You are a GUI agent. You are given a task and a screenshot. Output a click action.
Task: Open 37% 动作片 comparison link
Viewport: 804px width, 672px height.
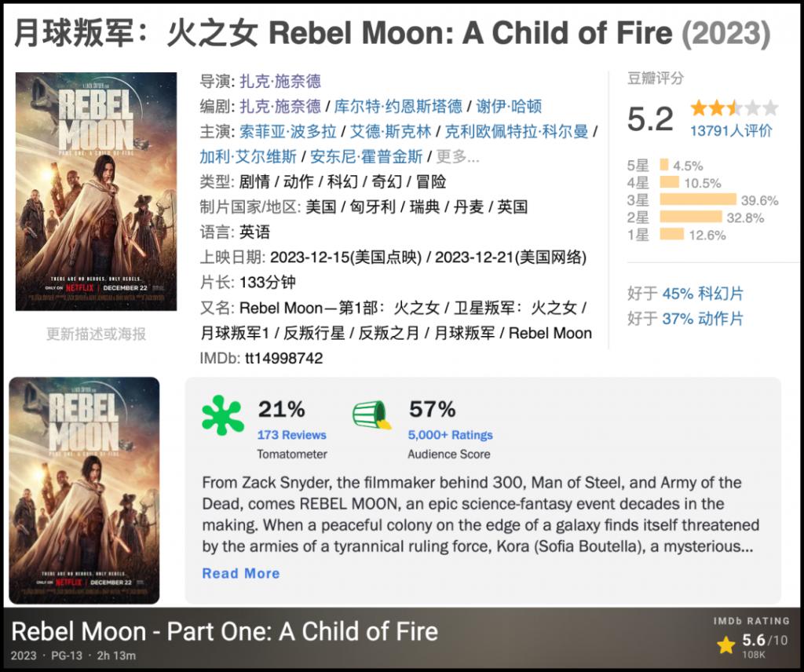click(703, 319)
